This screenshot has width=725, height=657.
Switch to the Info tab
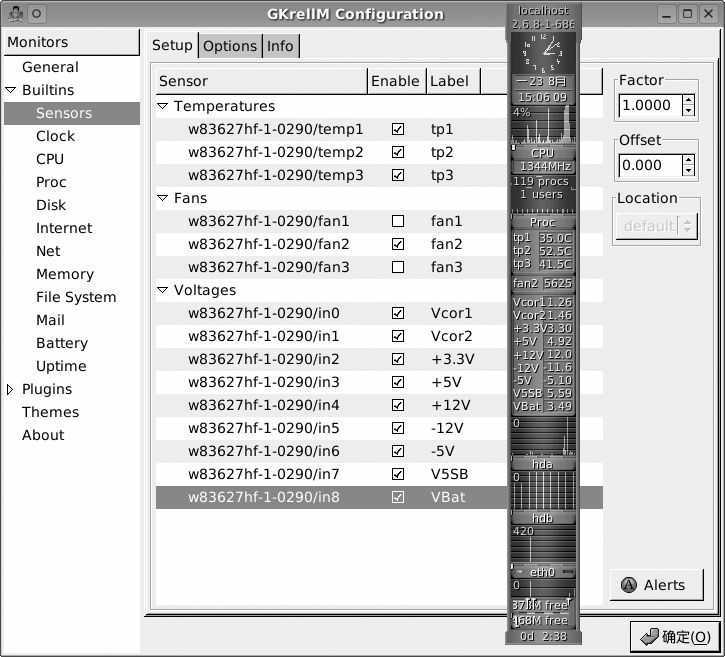280,46
